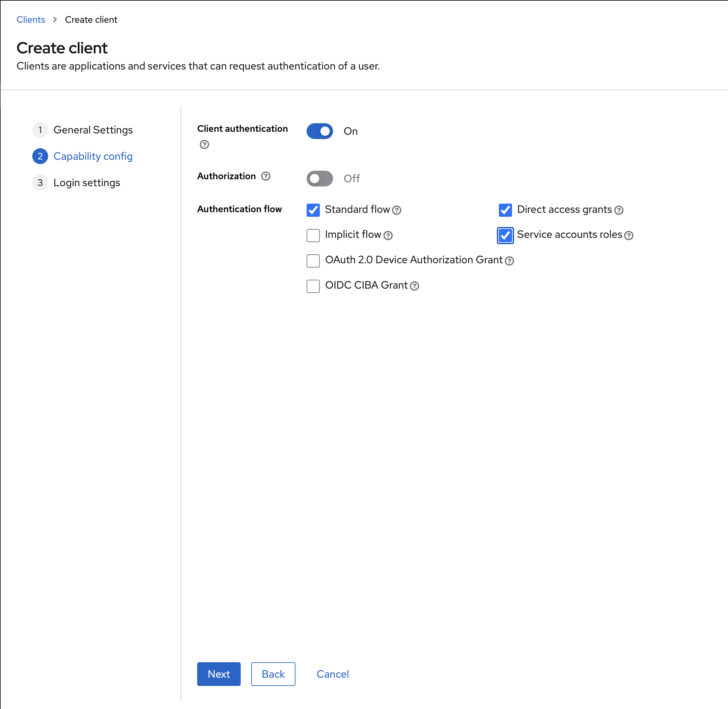Select the Capability config step

pyautogui.click(x=93, y=156)
